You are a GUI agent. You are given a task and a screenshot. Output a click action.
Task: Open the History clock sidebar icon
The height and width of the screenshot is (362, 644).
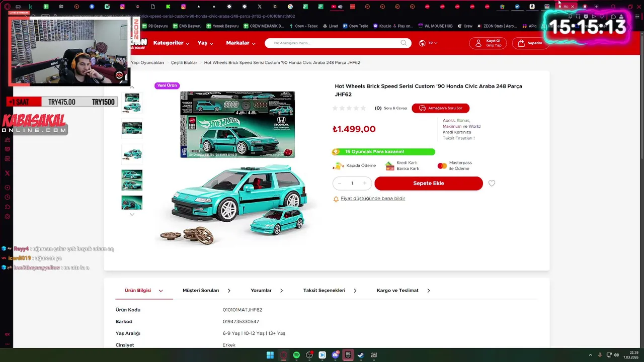(x=7, y=197)
